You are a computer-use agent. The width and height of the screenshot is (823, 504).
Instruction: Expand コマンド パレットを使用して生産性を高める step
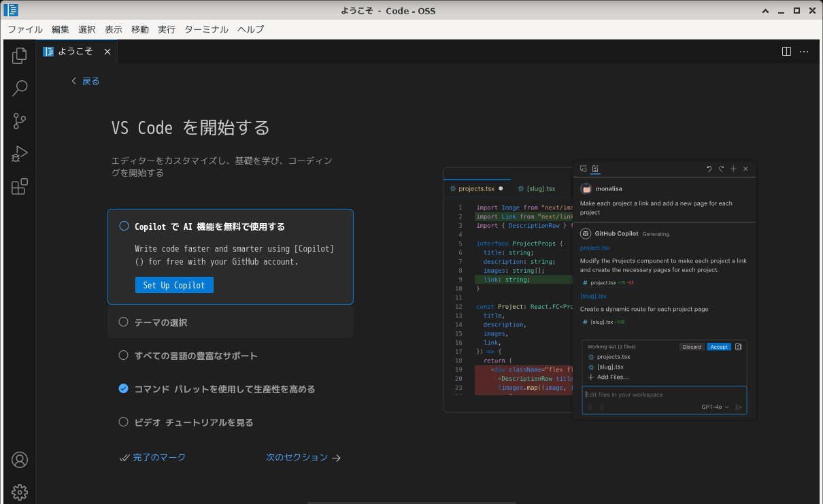point(231,389)
